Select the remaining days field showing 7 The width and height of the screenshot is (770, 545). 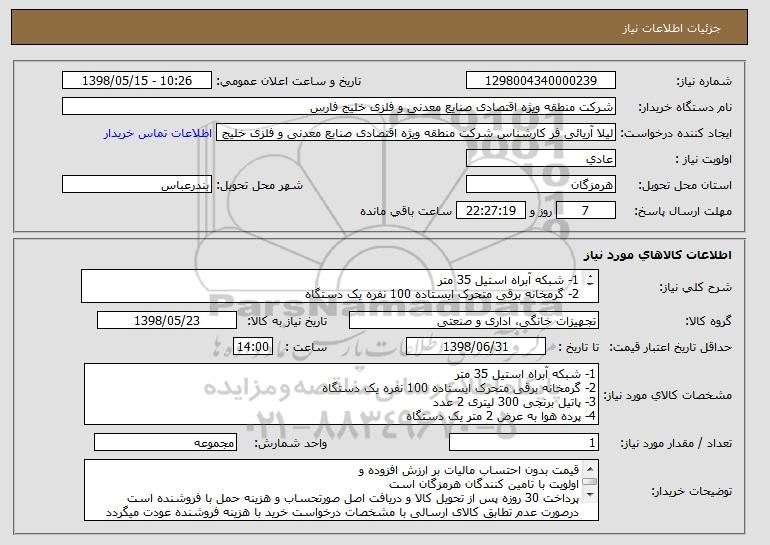click(585, 211)
